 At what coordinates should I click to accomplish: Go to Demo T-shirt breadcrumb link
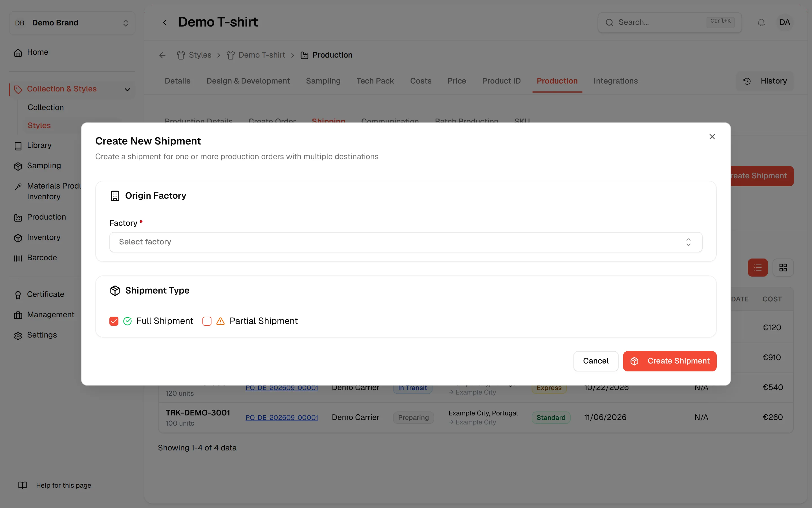point(256,55)
